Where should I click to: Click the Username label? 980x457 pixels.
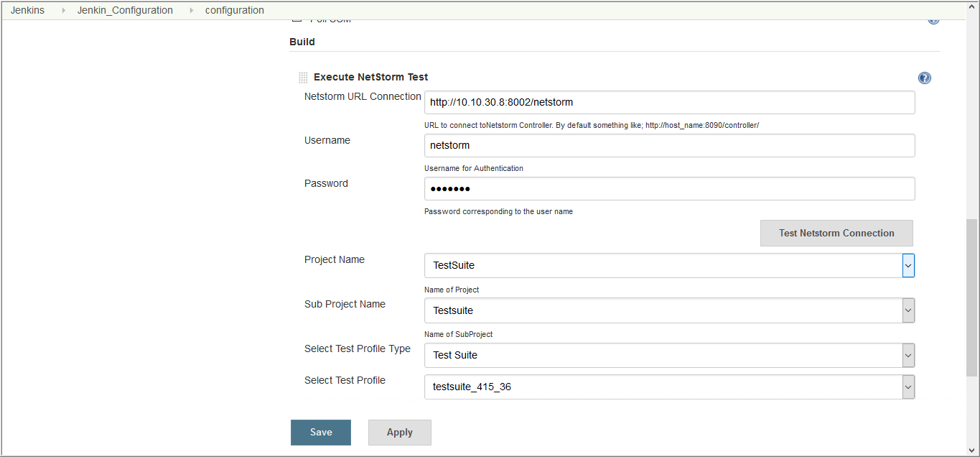(327, 140)
